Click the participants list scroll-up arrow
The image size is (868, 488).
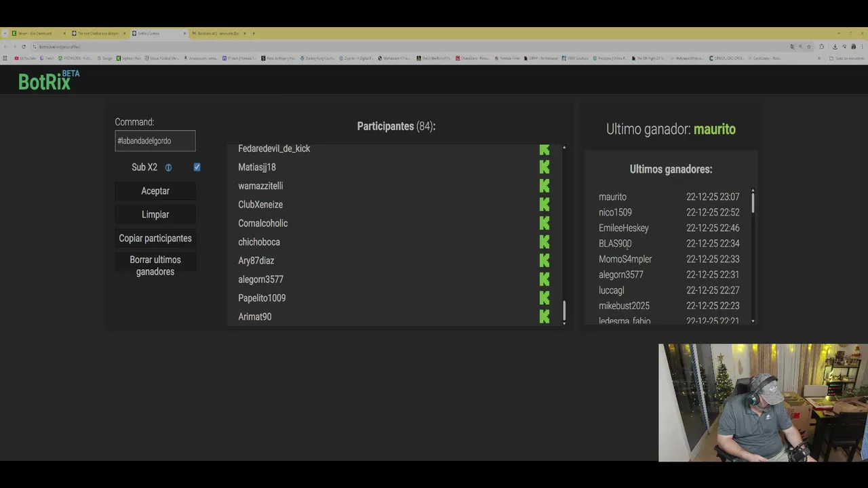tap(564, 148)
